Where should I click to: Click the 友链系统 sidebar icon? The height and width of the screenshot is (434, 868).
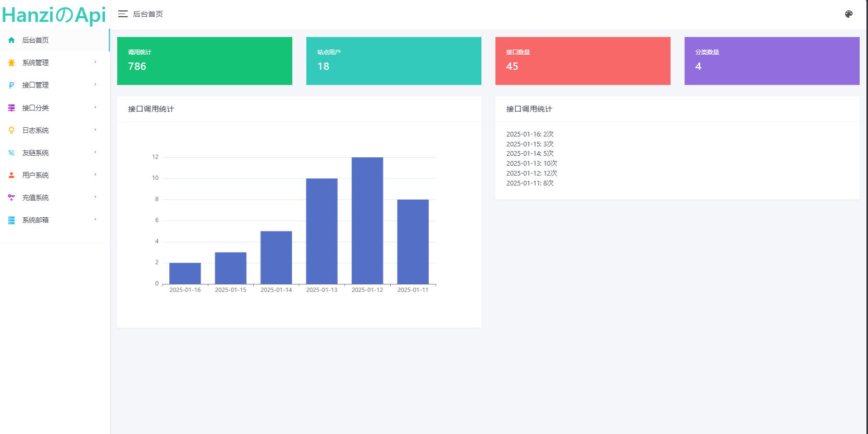tap(11, 153)
